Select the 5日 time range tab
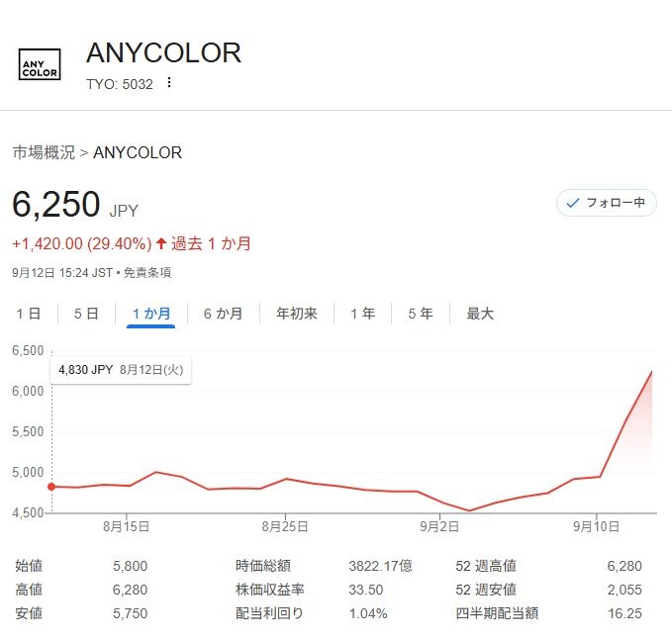Screen dimensions: 672x642 pyautogui.click(x=86, y=314)
